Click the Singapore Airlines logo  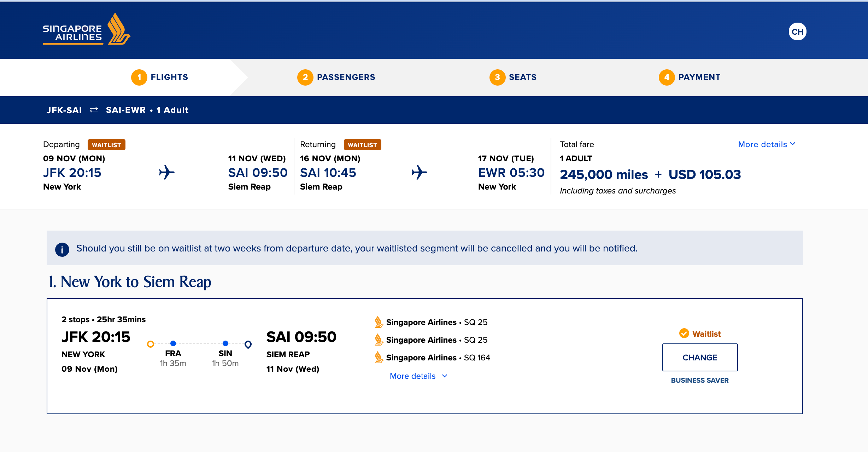tap(87, 29)
